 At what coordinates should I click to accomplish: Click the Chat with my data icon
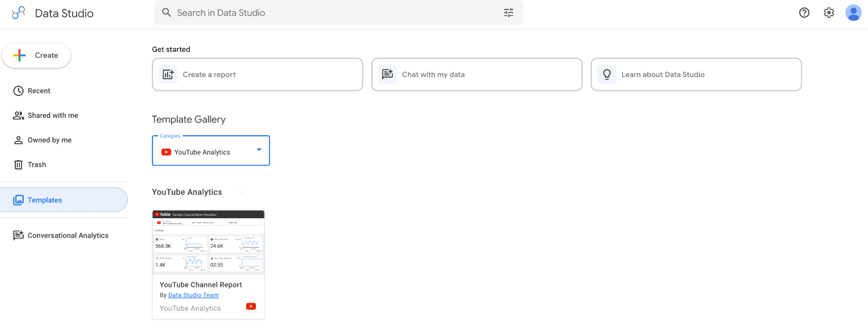pos(387,75)
